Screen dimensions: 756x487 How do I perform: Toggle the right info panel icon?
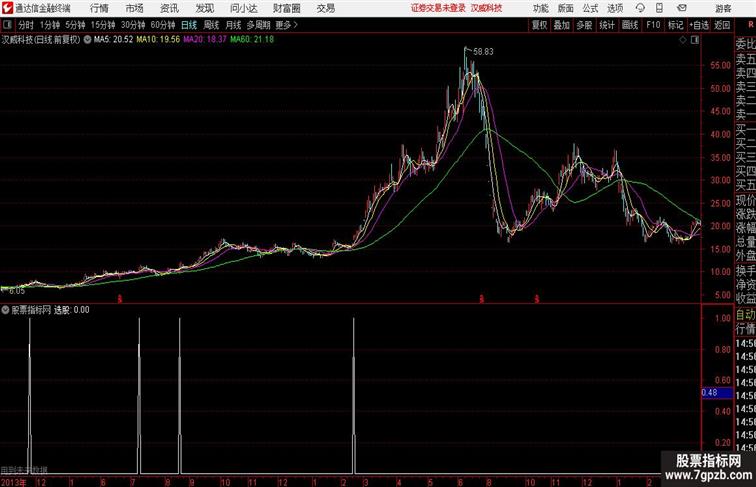(x=695, y=40)
